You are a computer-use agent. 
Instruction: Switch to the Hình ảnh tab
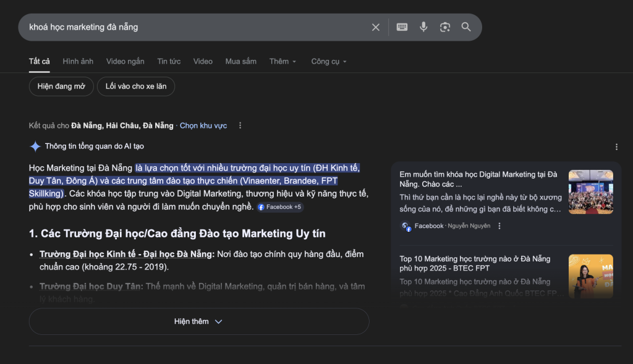tap(78, 61)
